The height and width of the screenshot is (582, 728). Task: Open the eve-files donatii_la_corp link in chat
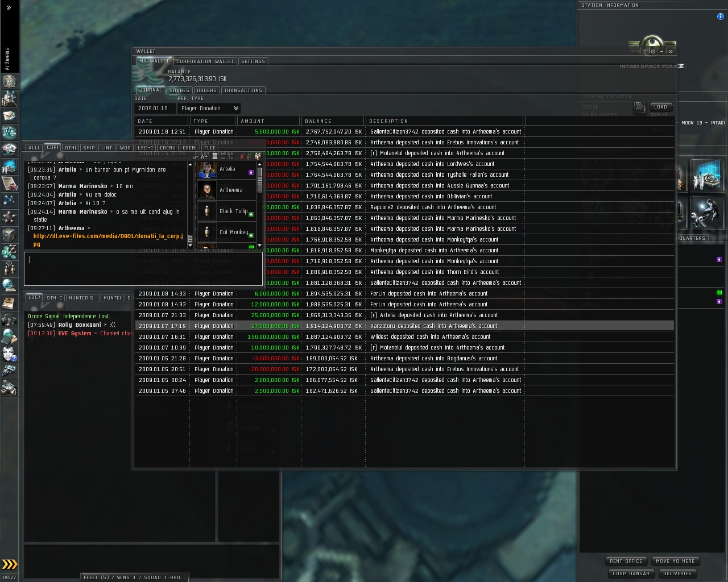pos(108,240)
